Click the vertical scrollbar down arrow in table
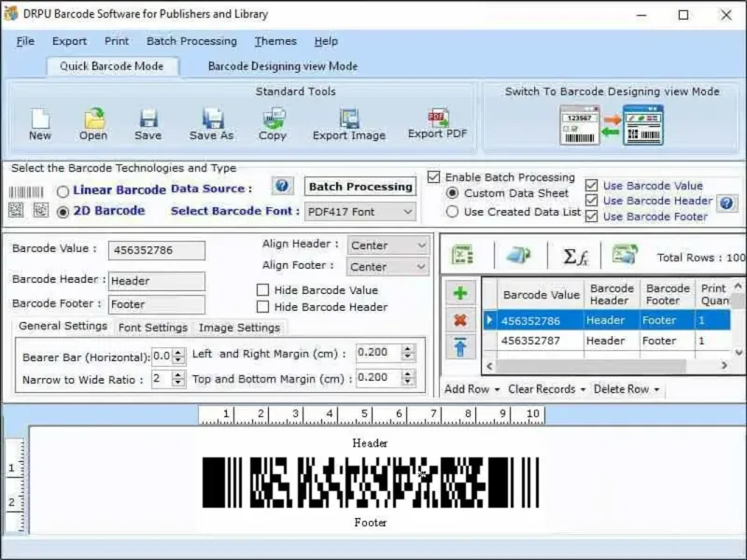747x560 pixels. (x=739, y=353)
